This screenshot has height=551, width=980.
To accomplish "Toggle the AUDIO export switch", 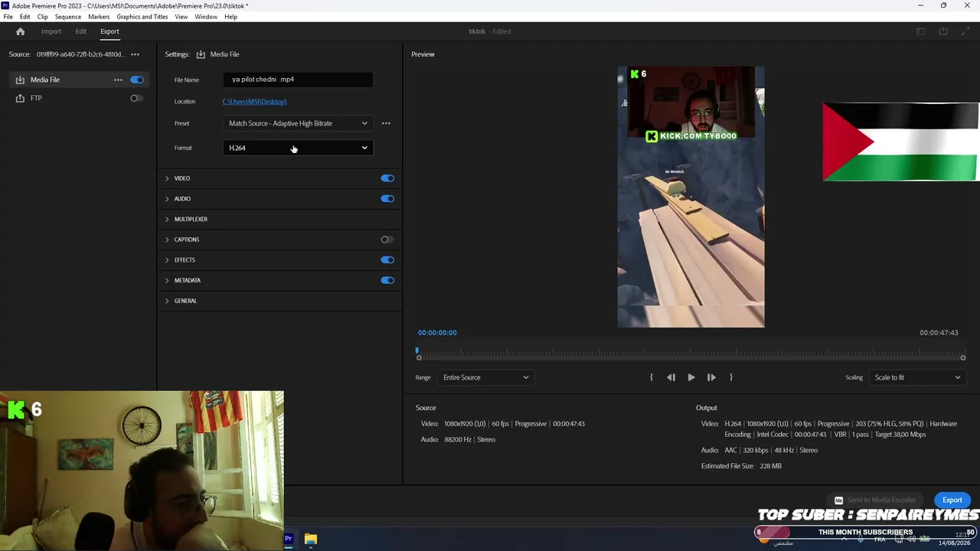I will point(387,199).
